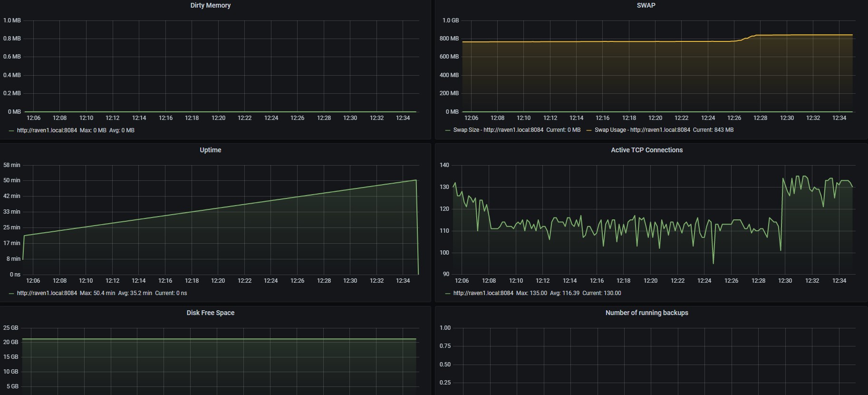Click the "1.0 MB" label on Dirty Memory axis
The width and height of the screenshot is (868, 395).
(12, 20)
